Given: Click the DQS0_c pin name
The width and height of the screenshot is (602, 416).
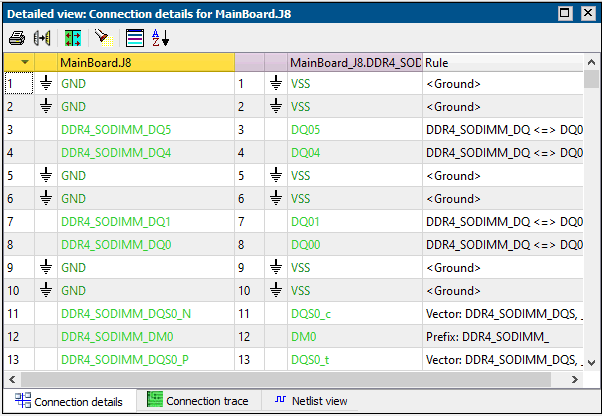Looking at the screenshot, I should [x=310, y=314].
